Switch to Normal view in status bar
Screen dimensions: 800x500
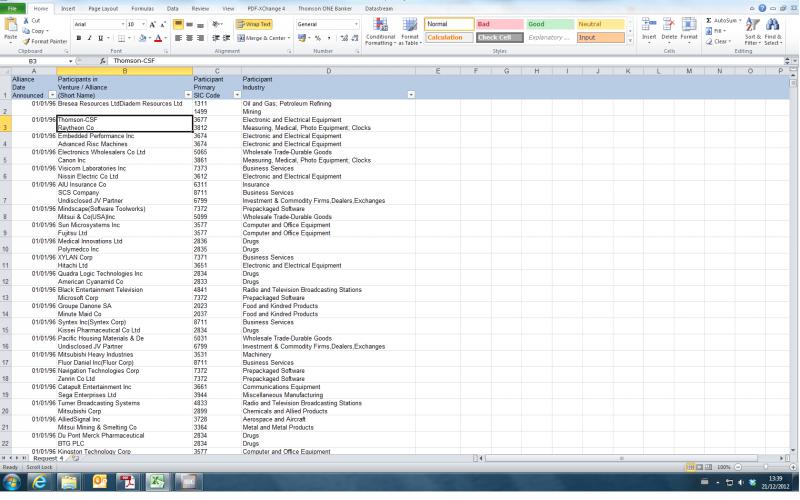pos(690,467)
